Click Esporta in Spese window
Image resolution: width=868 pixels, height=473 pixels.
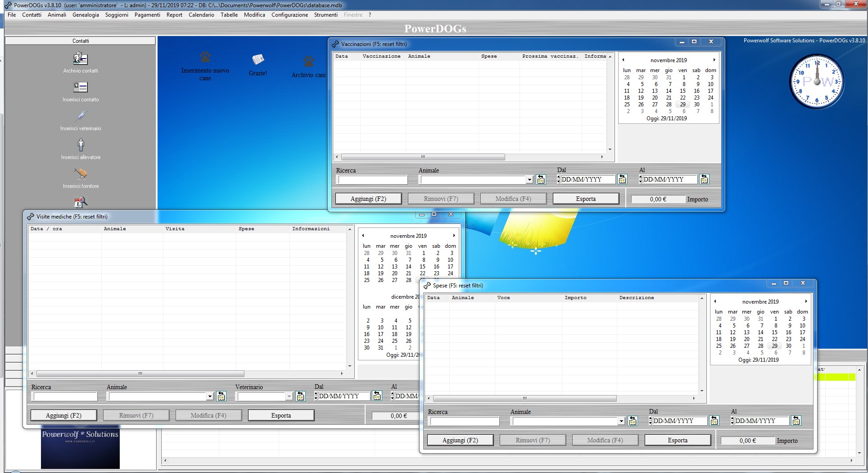tap(678, 440)
